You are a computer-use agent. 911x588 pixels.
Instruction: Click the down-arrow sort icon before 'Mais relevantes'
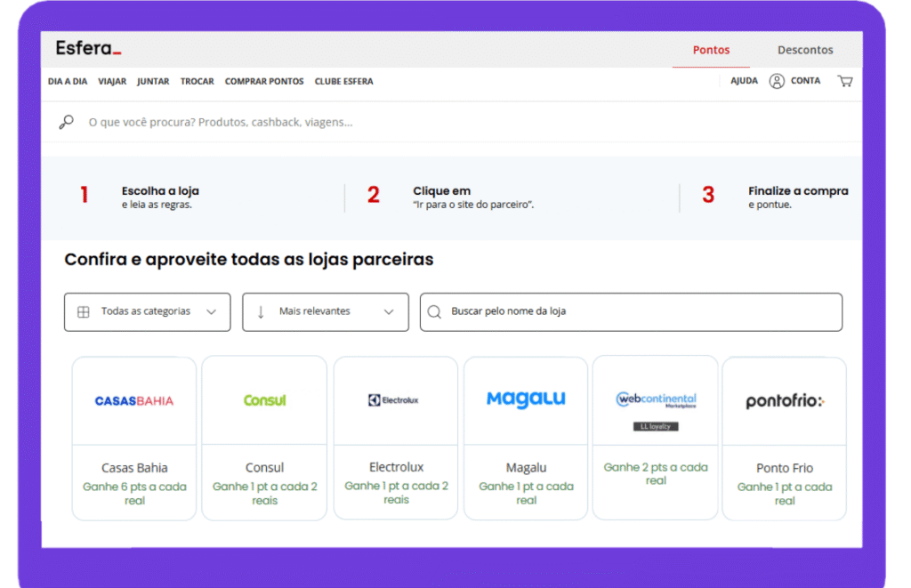(259, 311)
